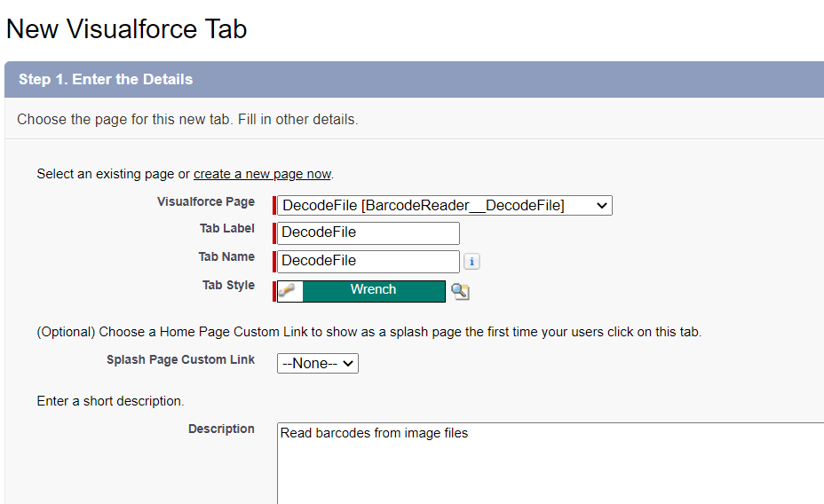Follow the 'create a new page now' link
Image resolution: width=824 pixels, height=504 pixels.
tap(262, 174)
